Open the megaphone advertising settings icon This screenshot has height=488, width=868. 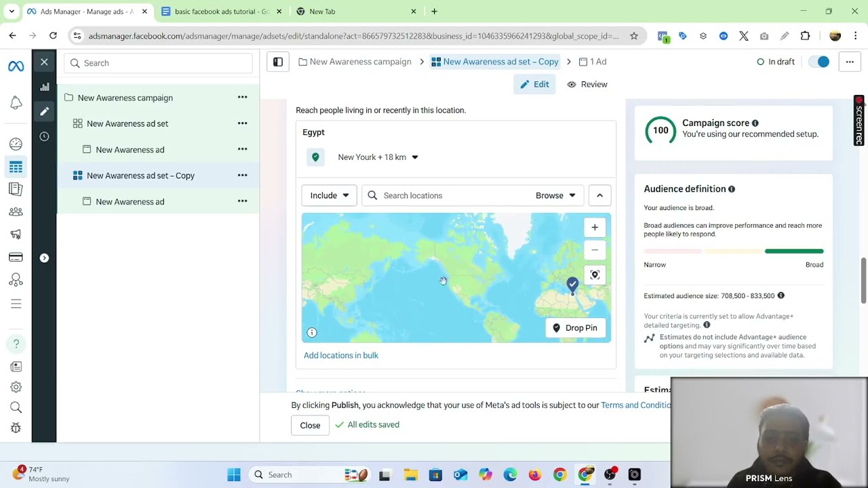coord(16,235)
